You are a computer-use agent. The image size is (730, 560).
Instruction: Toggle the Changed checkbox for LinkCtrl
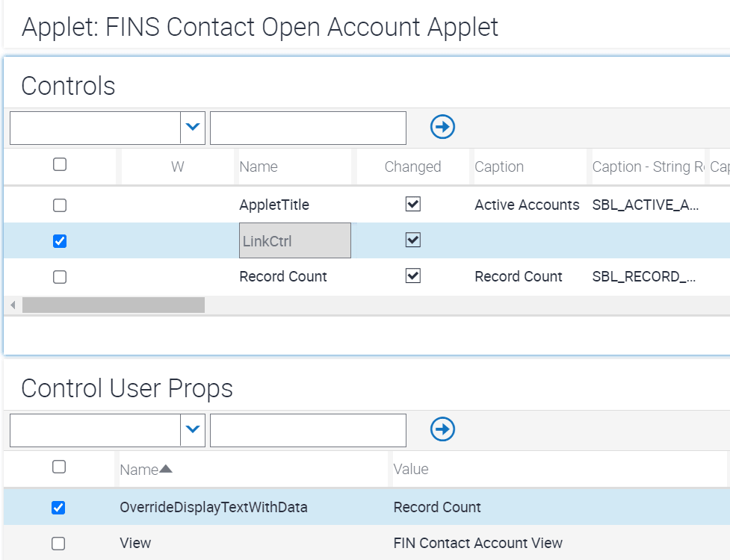pos(413,240)
